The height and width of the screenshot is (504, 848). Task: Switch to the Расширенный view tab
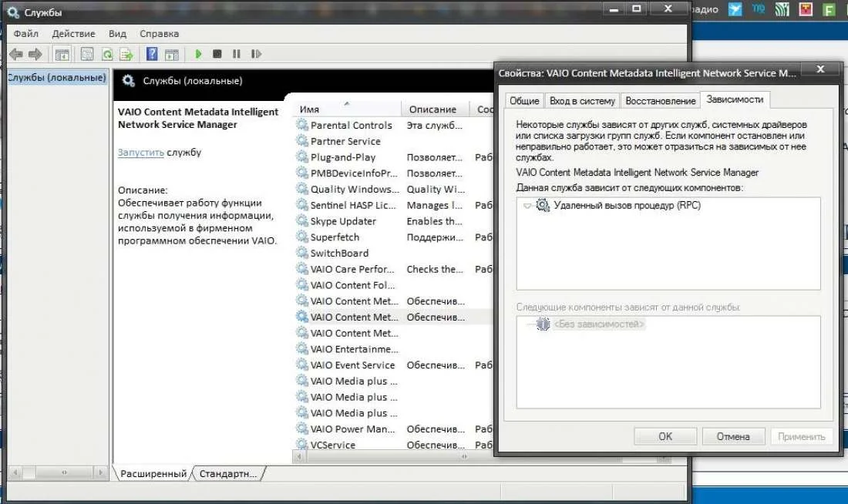[x=153, y=474]
